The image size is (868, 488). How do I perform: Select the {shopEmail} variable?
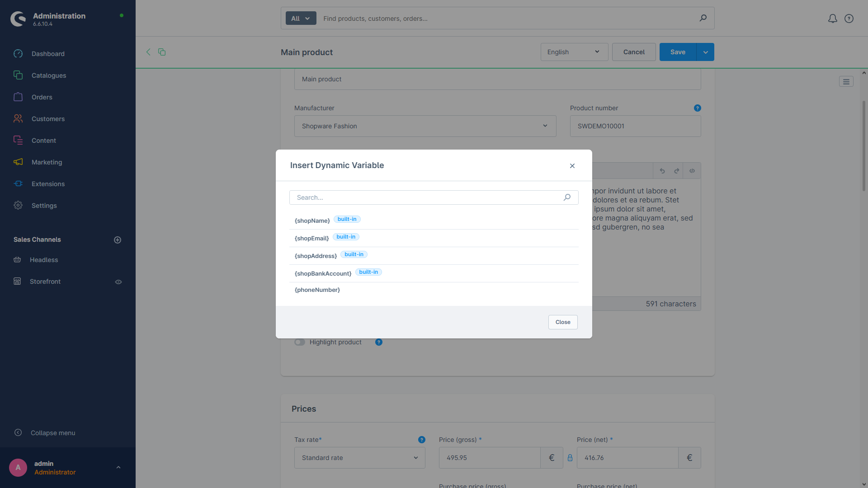pos(312,238)
